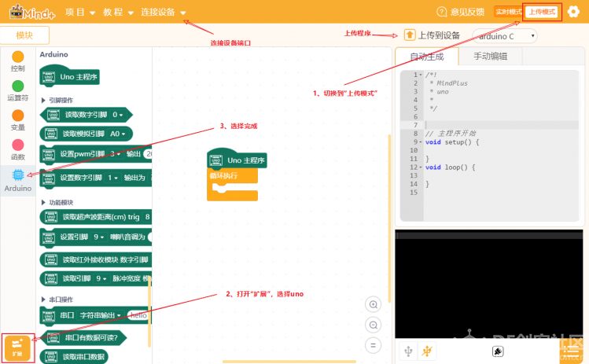Select the Arduino category icon
Image resolution: width=589 pixels, height=364 pixels.
(17, 180)
